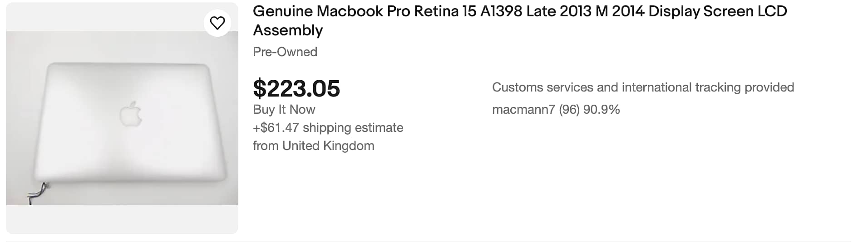This screenshot has width=868, height=242.
Task: Click the $223.05 price
Action: pyautogui.click(x=296, y=88)
